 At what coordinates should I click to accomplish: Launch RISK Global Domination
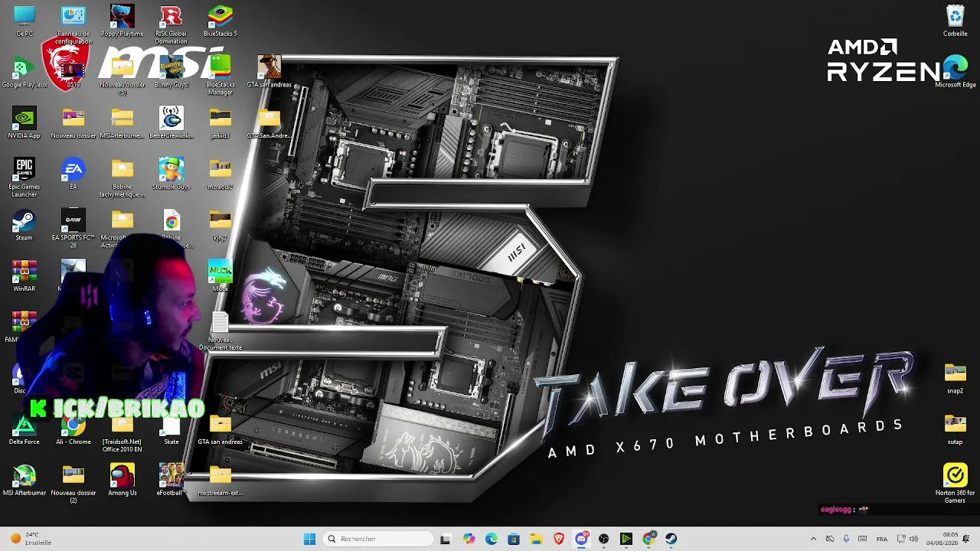tap(171, 24)
